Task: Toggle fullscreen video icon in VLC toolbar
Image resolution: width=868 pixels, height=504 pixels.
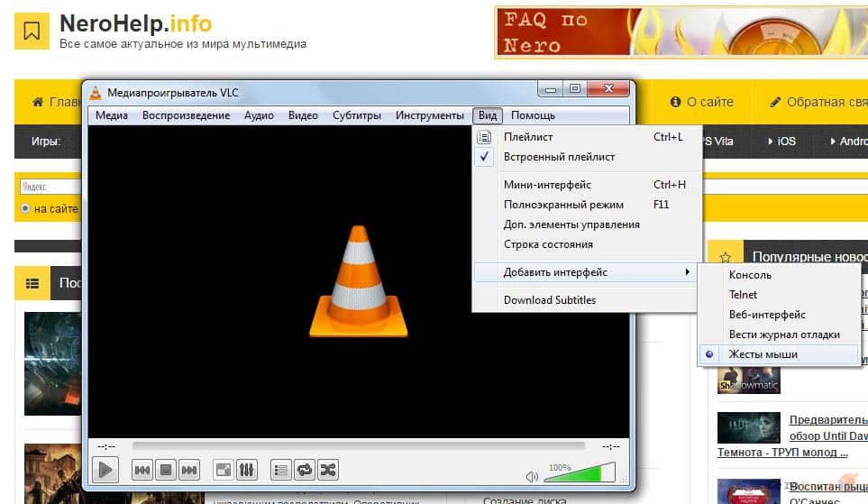Action: 224,471
